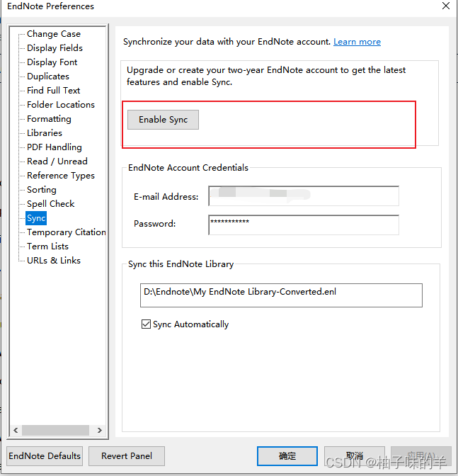Click the EndNote library path field
Viewport: 458px width, 476px height.
pos(281,295)
